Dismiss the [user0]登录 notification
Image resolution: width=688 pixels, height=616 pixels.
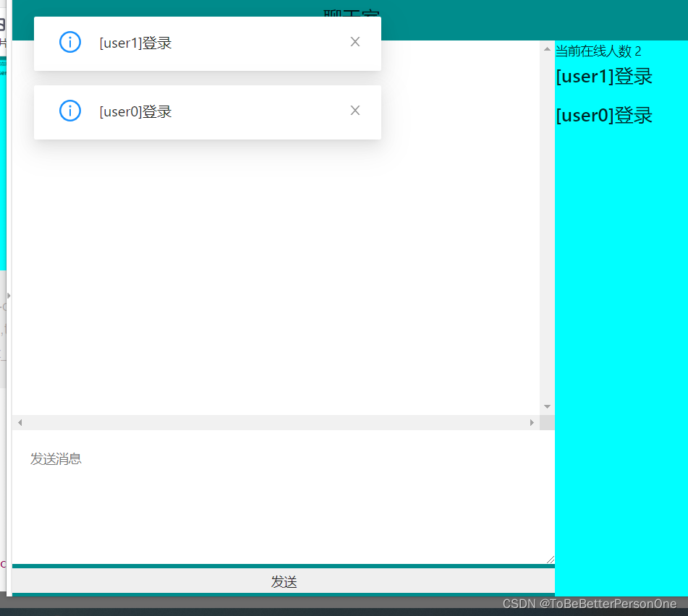click(354, 110)
